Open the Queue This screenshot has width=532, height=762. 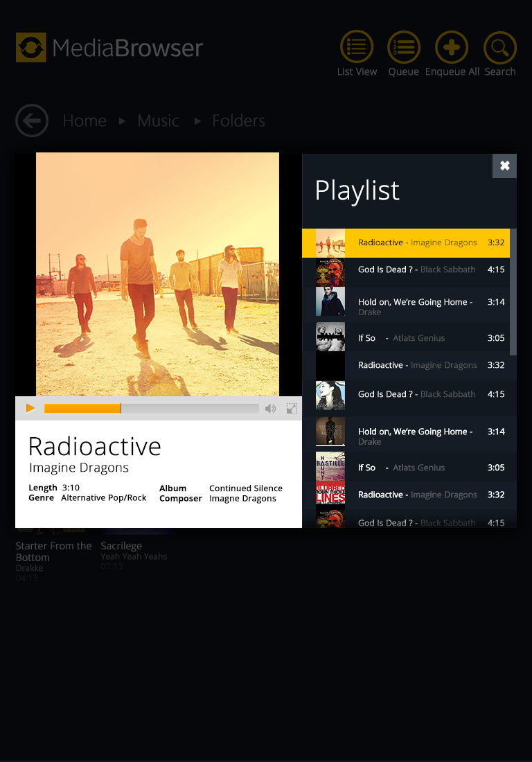pos(403,53)
